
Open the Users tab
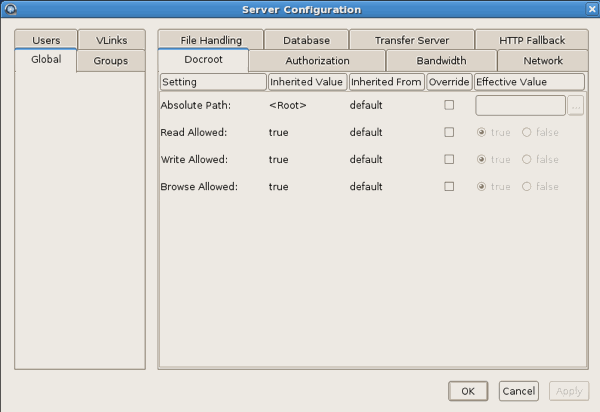pos(46,40)
